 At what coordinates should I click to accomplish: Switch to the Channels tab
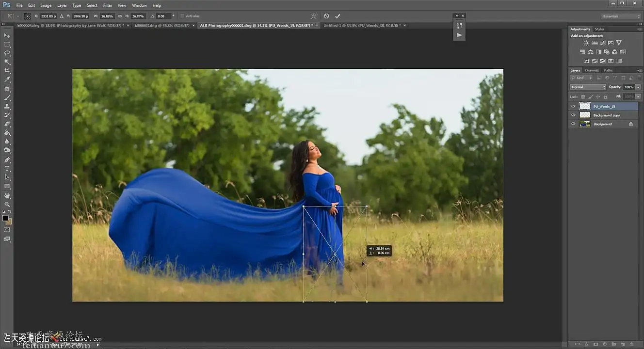coord(591,70)
